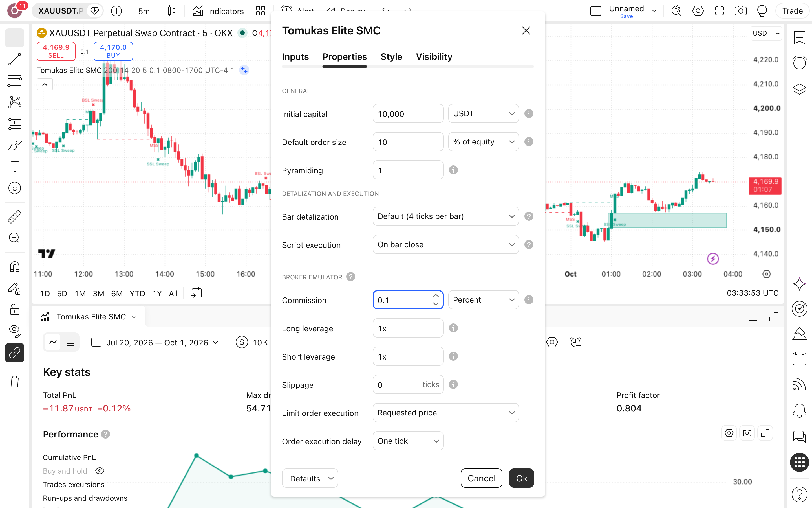Viewport: 812px width, 508px height.
Task: Open the Fibonacci retracement tools
Action: [14, 81]
